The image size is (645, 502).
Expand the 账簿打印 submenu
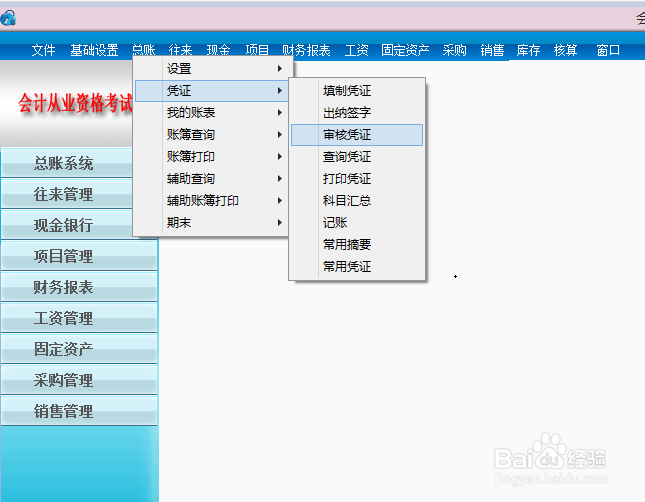211,156
